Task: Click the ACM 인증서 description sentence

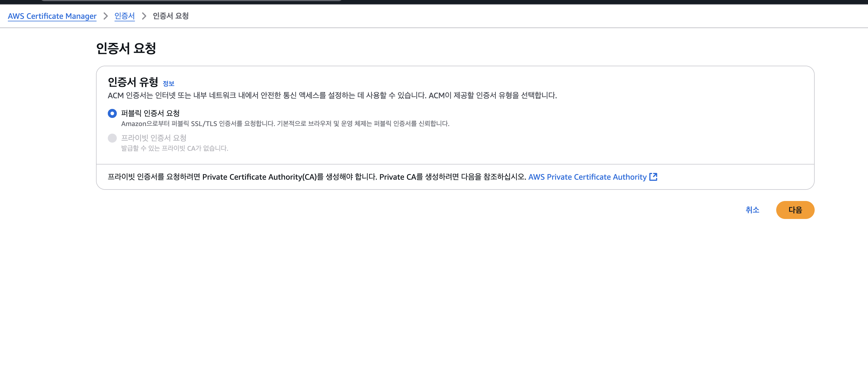Action: [x=332, y=96]
